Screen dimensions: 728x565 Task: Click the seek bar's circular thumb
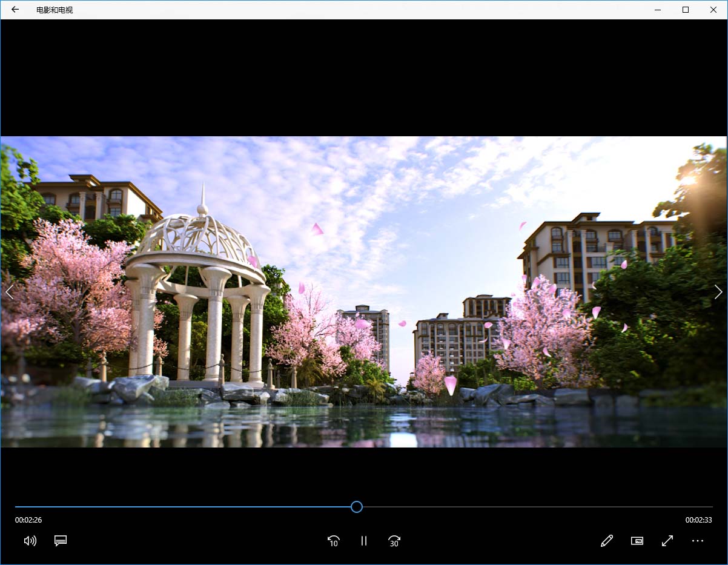(357, 507)
